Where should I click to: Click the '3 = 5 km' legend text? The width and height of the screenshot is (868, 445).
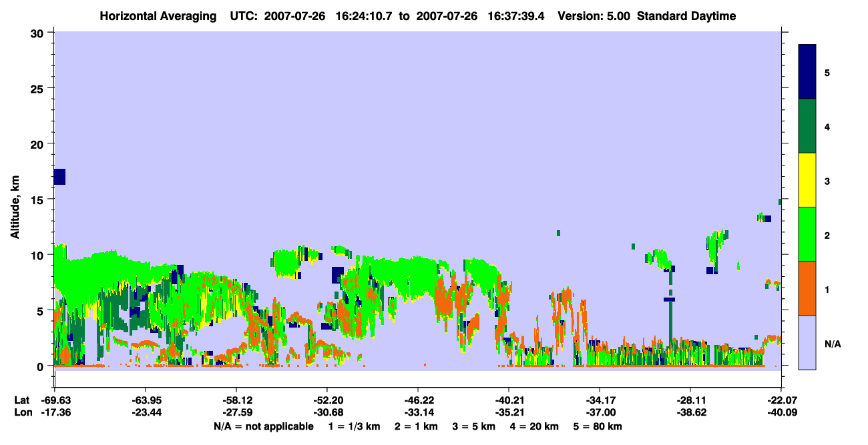click(475, 426)
